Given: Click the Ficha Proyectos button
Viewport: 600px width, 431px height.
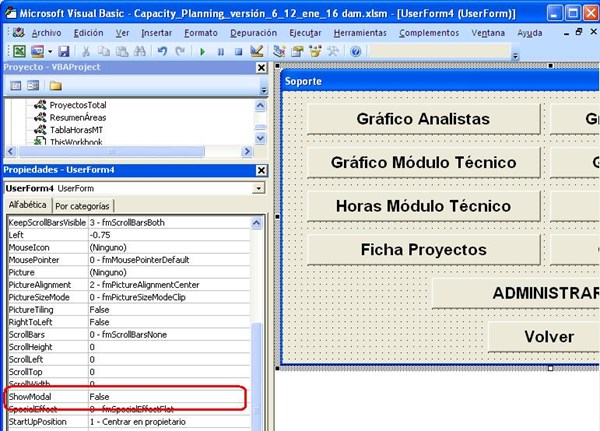Looking at the screenshot, I should click(x=424, y=250).
